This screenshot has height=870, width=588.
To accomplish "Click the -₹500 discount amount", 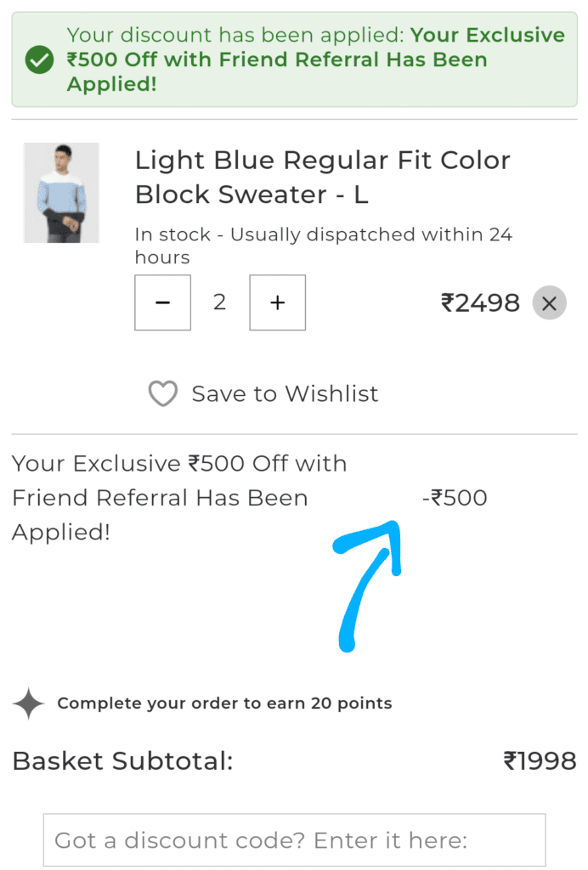I will (455, 498).
